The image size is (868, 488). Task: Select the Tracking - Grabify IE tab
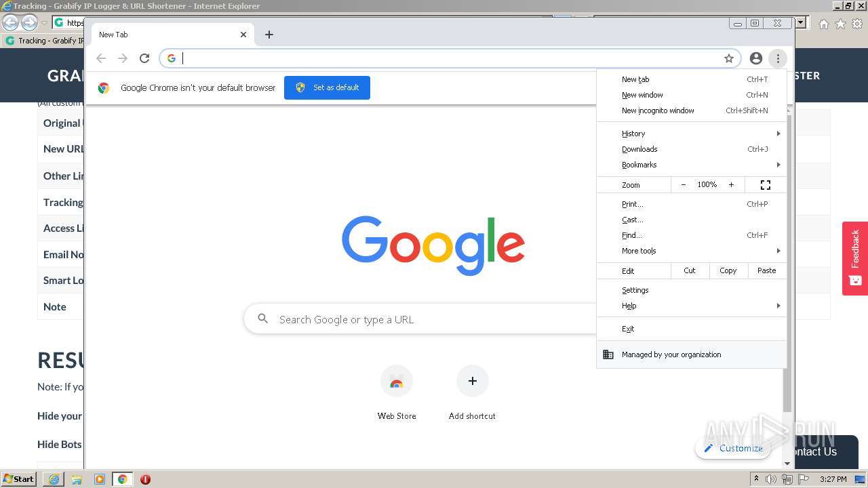tap(43, 41)
